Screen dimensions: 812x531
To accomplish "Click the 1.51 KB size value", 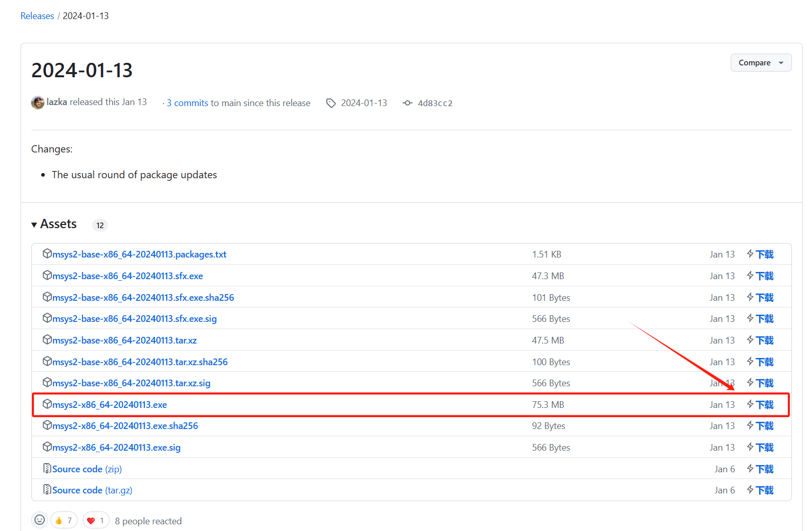I will click(x=546, y=254).
